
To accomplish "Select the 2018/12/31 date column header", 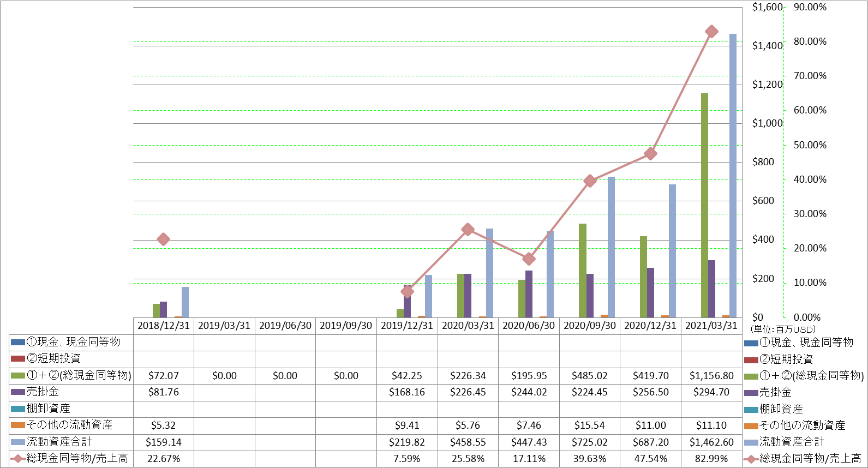I will coord(164,326).
